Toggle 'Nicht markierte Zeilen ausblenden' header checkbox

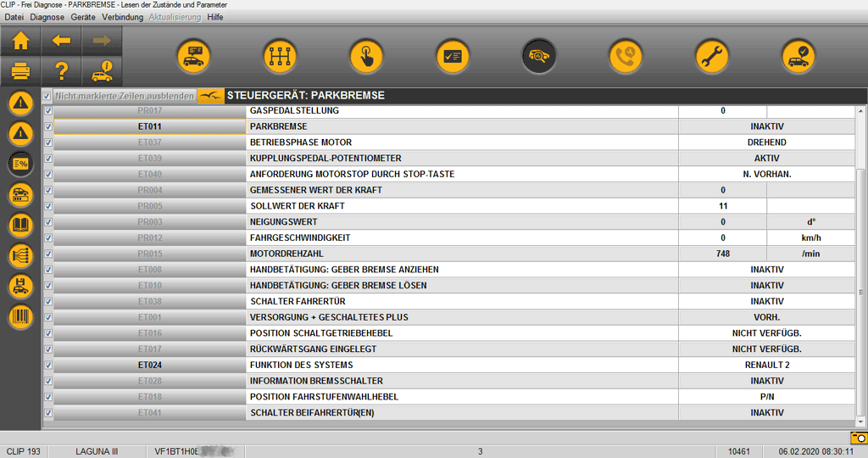coord(47,96)
